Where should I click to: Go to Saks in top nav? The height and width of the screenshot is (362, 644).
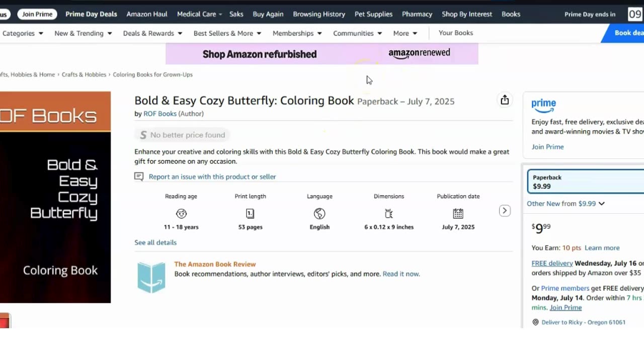(x=236, y=14)
